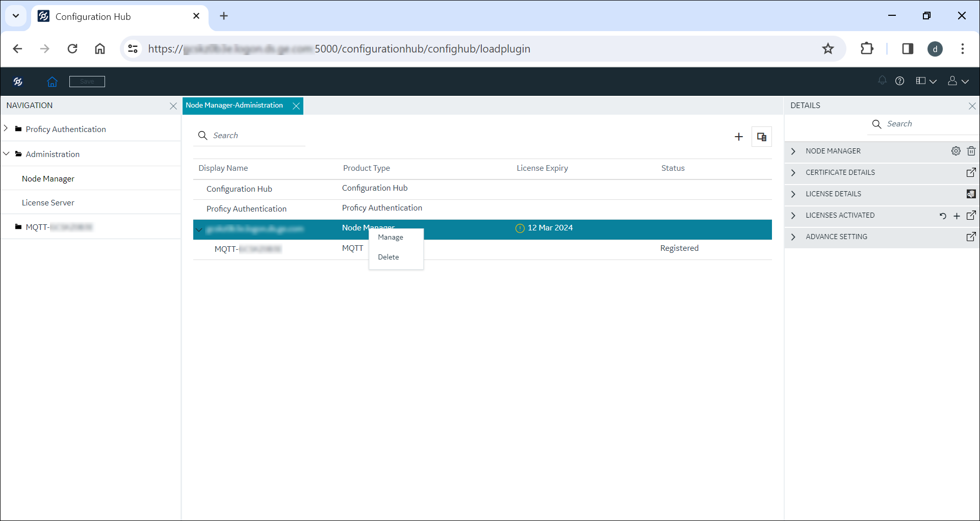Image resolution: width=980 pixels, height=521 pixels.
Task: Click the Registered status cell
Action: pos(679,248)
